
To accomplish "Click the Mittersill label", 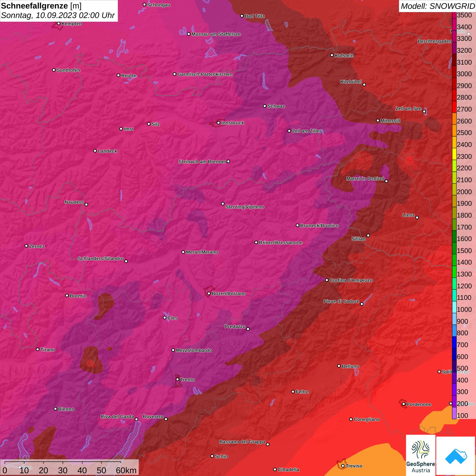I will point(390,121).
